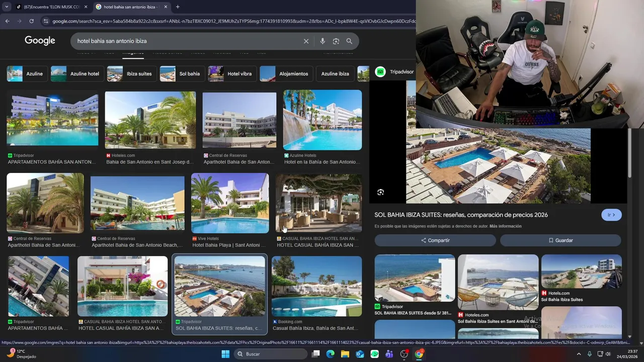This screenshot has width=644, height=362.
Task: Click Lens search icon on preview image
Action: 381,192
